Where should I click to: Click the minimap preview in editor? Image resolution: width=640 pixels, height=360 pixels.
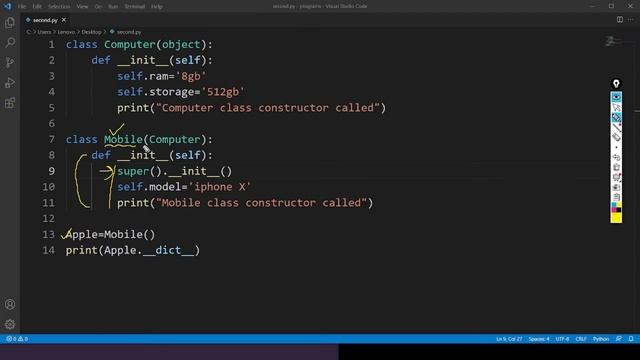pos(612,41)
